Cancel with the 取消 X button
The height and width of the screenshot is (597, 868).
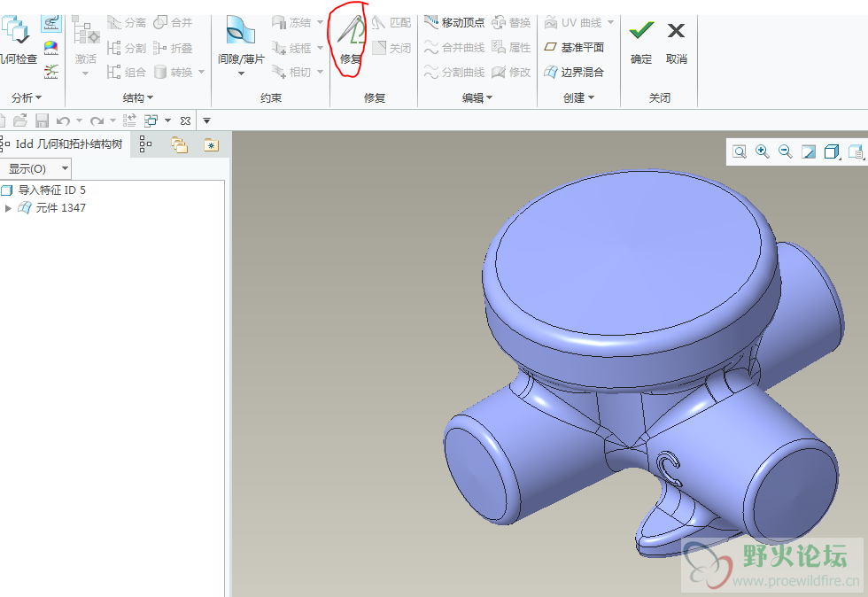pos(676,43)
